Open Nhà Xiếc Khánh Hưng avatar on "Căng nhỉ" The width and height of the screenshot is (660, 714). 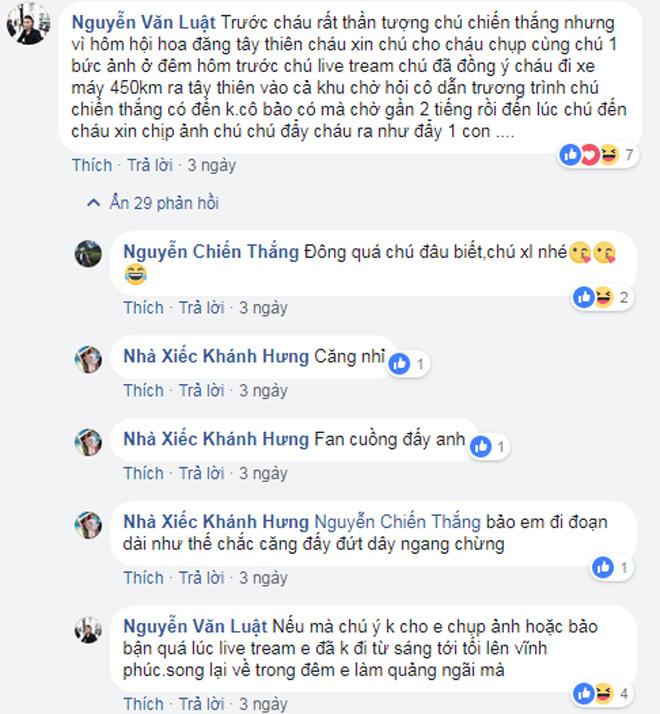[88, 359]
